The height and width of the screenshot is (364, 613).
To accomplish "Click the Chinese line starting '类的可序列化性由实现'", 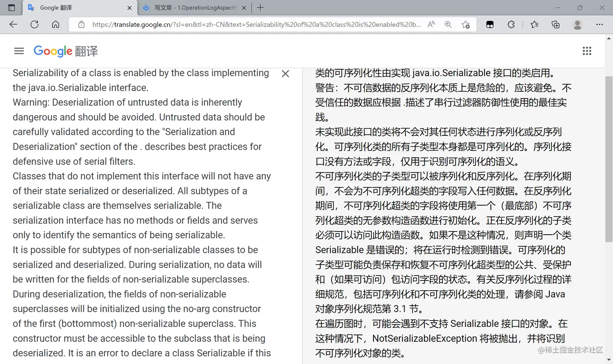I will point(435,73).
